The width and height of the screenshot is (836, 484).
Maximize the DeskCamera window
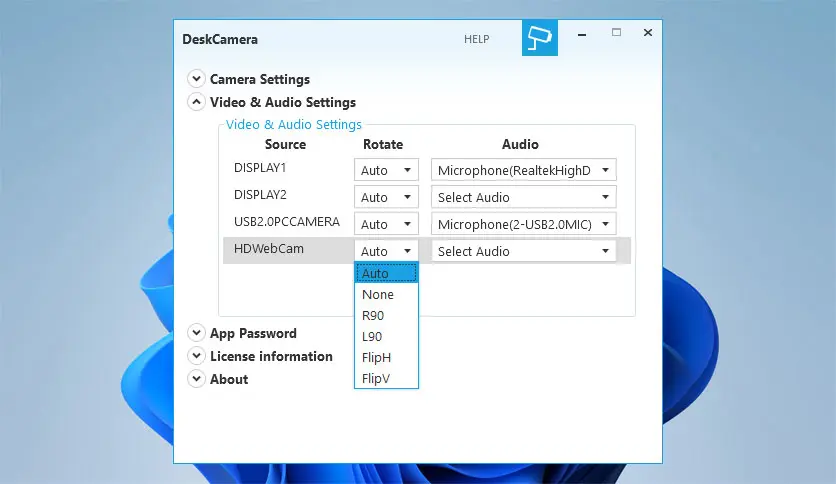(616, 33)
